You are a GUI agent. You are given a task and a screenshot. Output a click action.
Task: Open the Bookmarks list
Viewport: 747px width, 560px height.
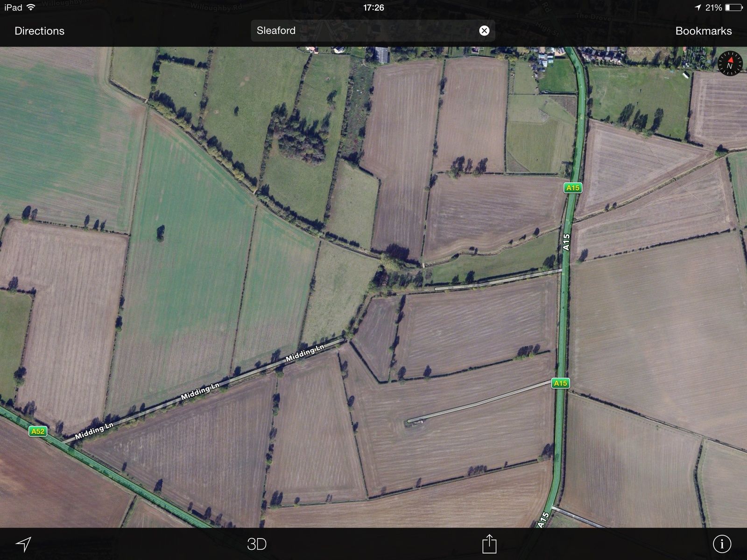pyautogui.click(x=703, y=31)
